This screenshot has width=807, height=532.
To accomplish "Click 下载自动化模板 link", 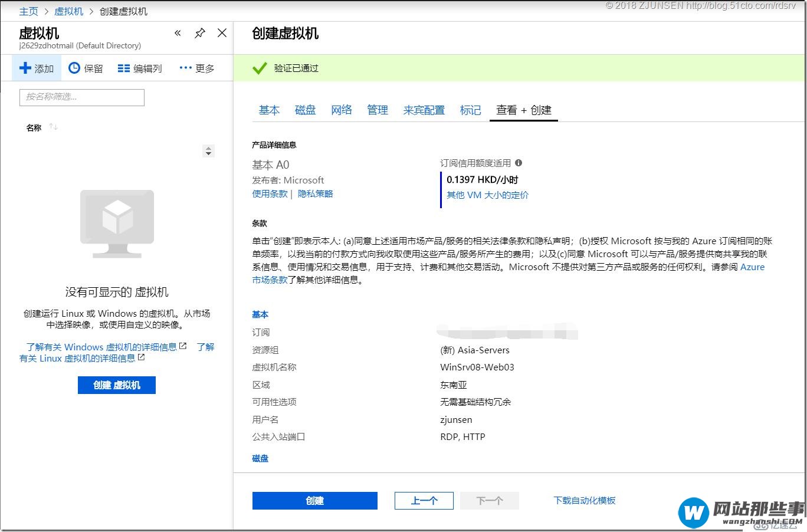I will pos(585,500).
